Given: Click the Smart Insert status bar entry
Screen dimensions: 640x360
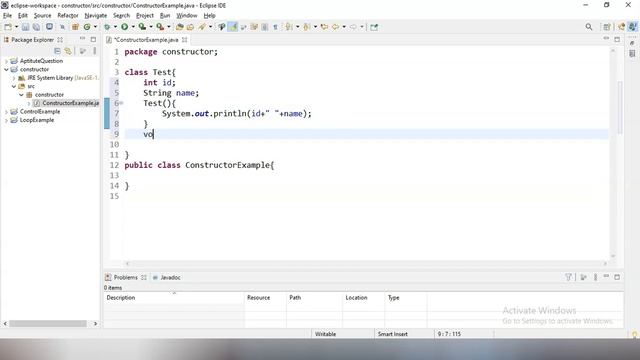Looking at the screenshot, I should coord(393,334).
